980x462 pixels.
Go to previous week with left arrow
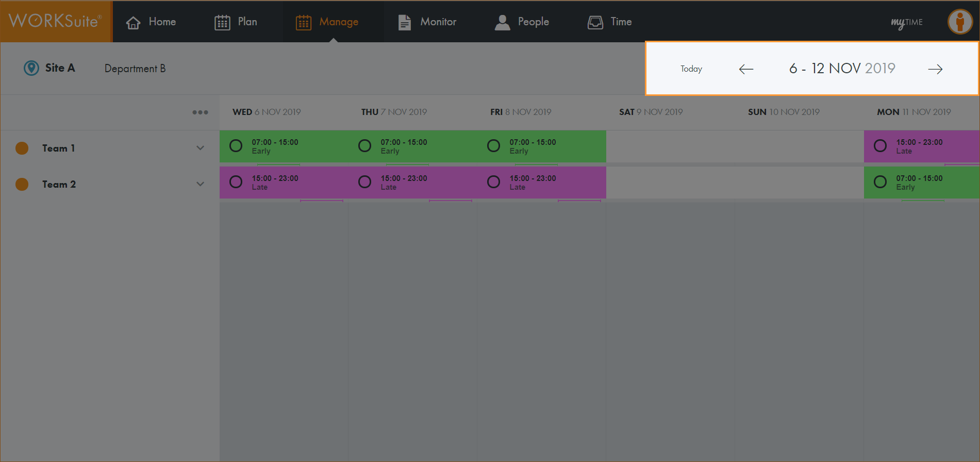click(746, 69)
